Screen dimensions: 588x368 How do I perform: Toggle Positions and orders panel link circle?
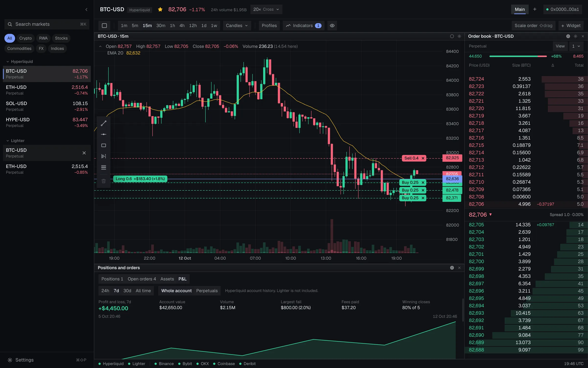coord(452,268)
